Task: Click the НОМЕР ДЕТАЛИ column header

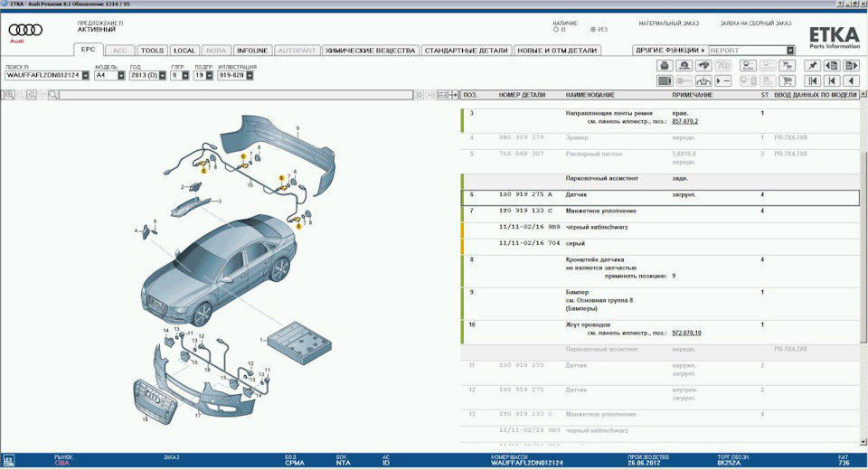Action: click(522, 95)
